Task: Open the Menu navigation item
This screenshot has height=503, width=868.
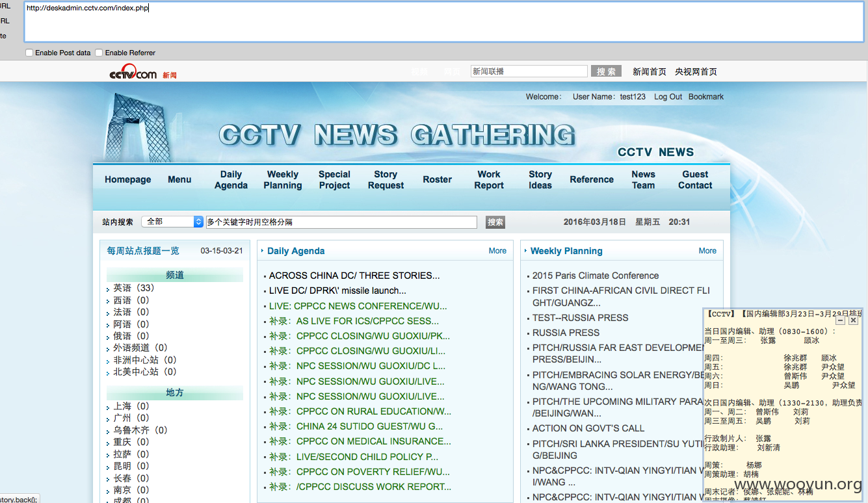Action: (179, 179)
